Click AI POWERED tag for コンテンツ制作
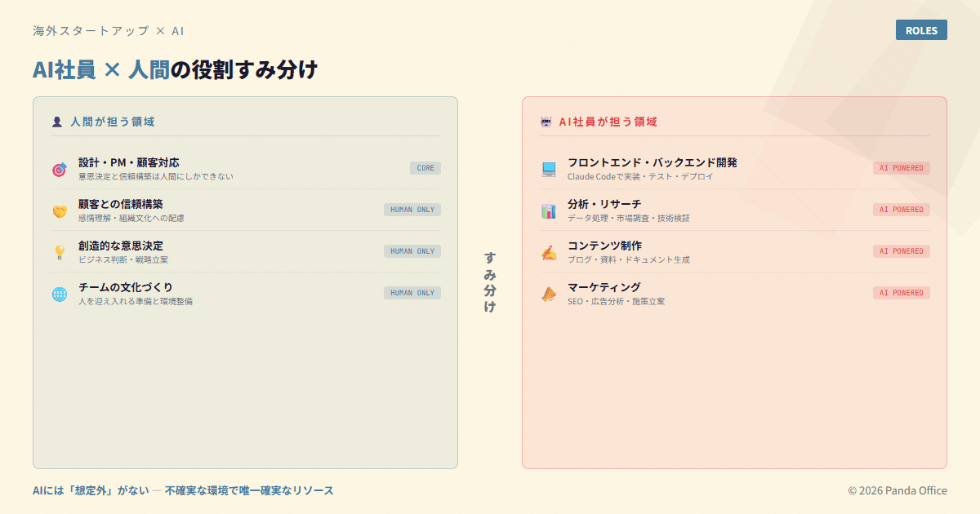The height and width of the screenshot is (514, 980). 902,251
